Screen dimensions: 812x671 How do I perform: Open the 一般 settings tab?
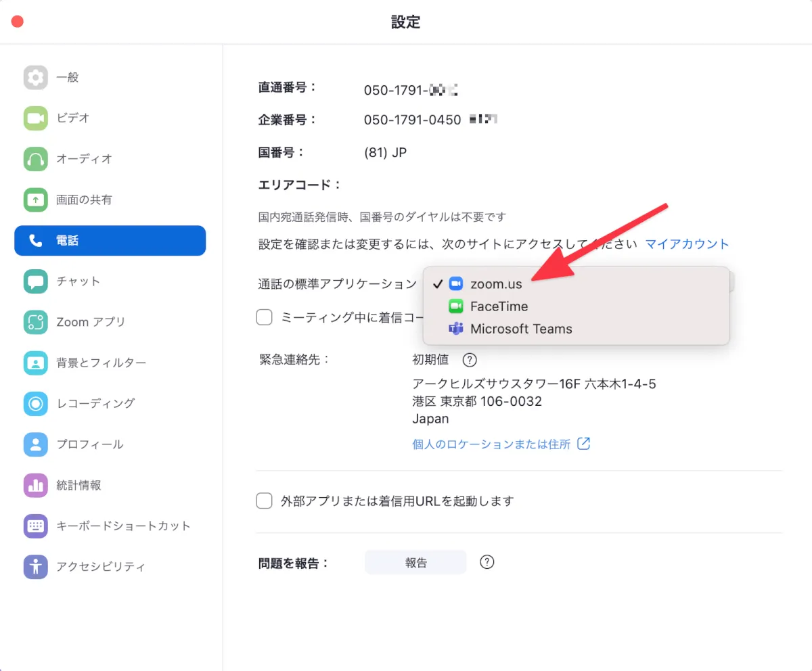tap(110, 78)
